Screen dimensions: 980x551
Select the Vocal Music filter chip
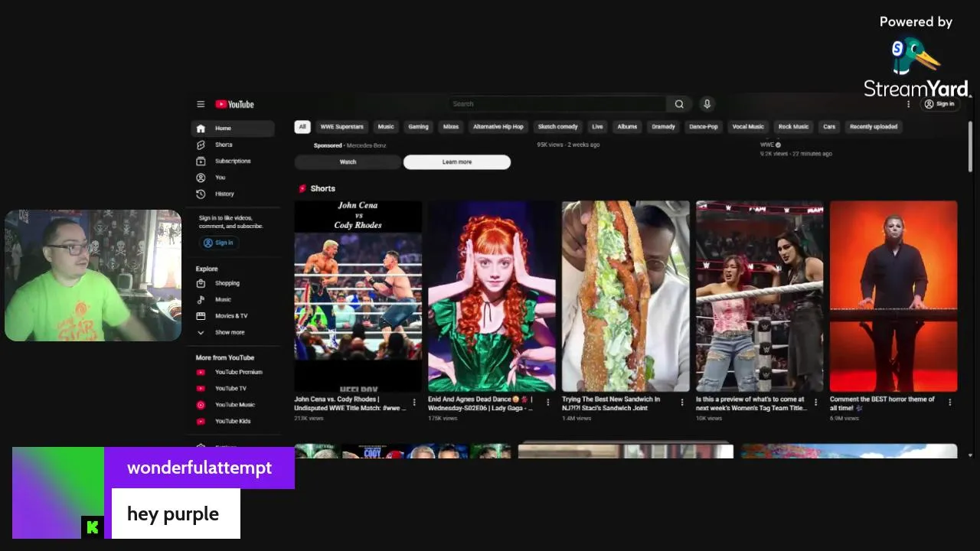[748, 127]
